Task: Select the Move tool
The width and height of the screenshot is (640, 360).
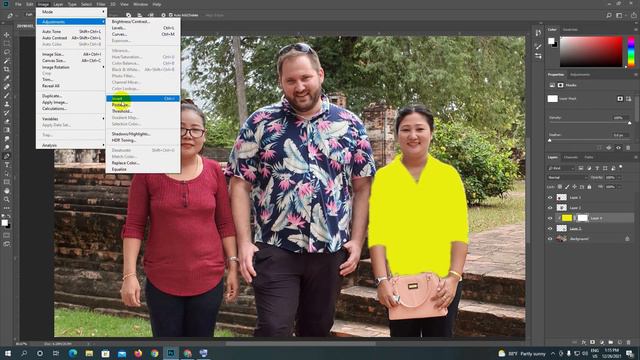Action: pyautogui.click(x=7, y=35)
